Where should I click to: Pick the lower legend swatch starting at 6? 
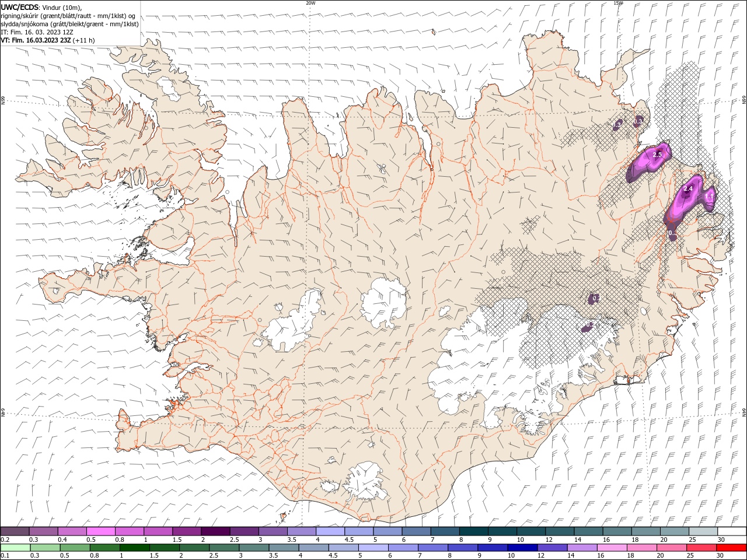[x=403, y=548]
